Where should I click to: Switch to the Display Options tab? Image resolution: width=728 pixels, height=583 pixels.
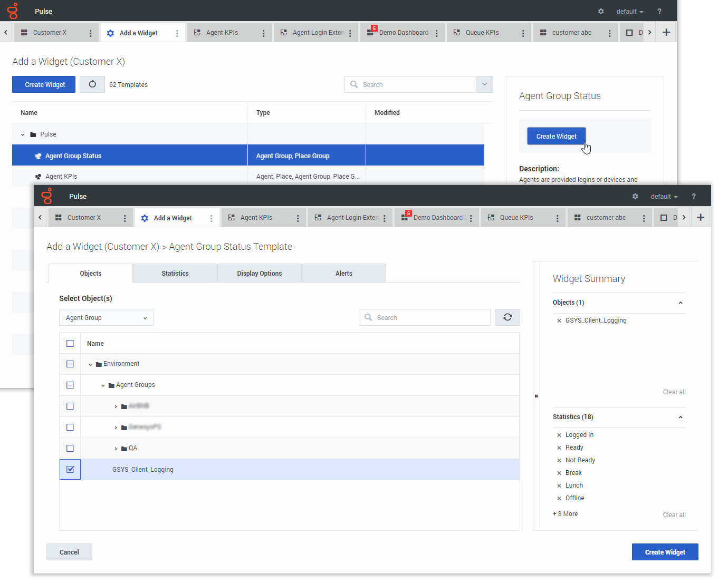[260, 273]
